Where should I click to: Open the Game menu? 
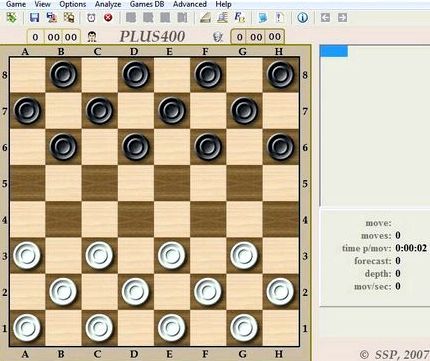click(16, 4)
